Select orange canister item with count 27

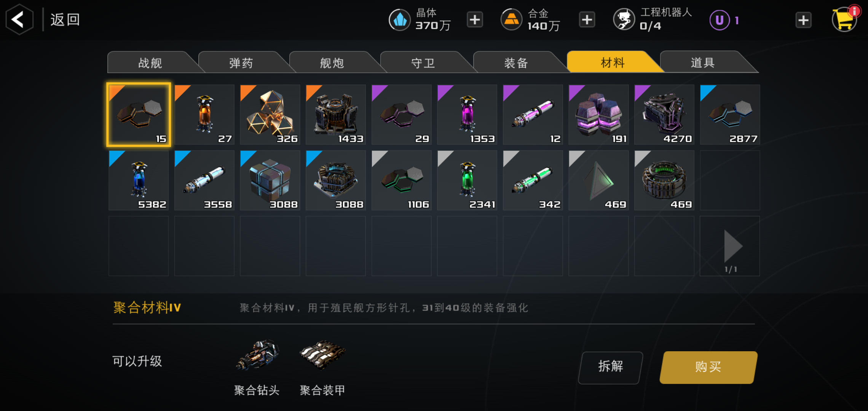(x=204, y=115)
